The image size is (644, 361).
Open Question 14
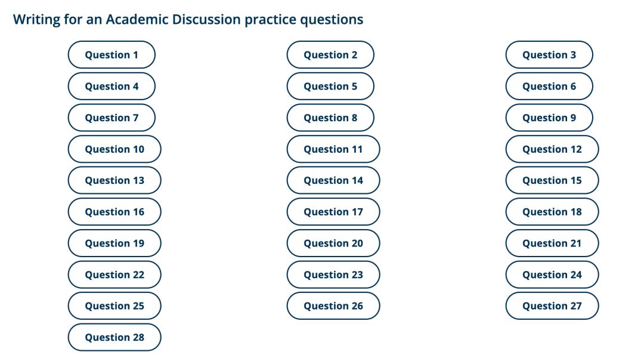point(333,180)
